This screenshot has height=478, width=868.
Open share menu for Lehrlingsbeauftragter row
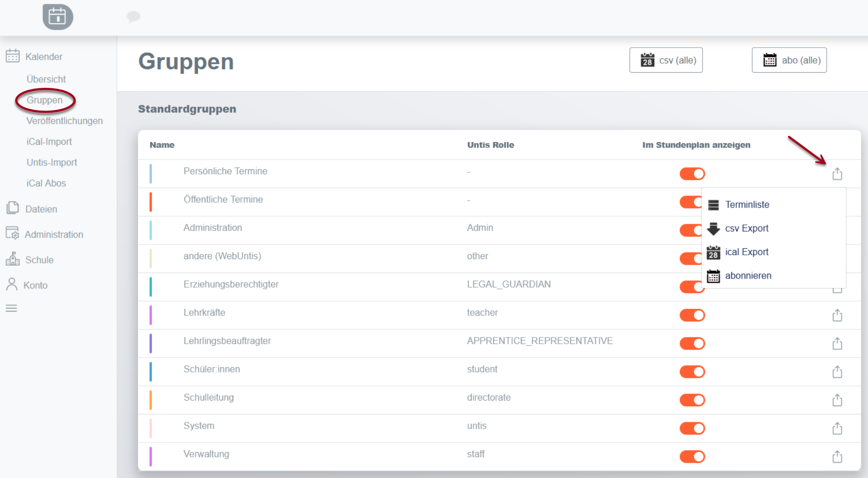[837, 343]
